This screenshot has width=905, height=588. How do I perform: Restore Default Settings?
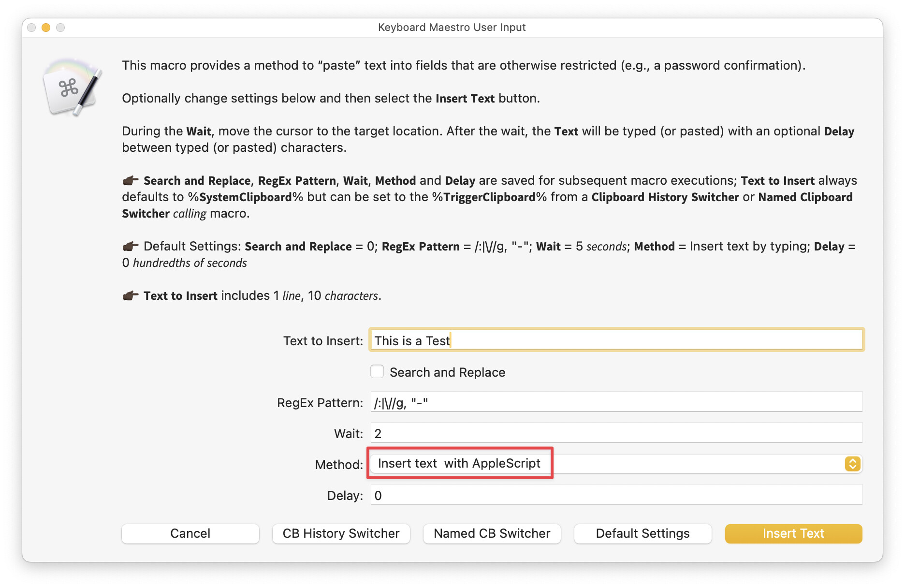pyautogui.click(x=643, y=533)
